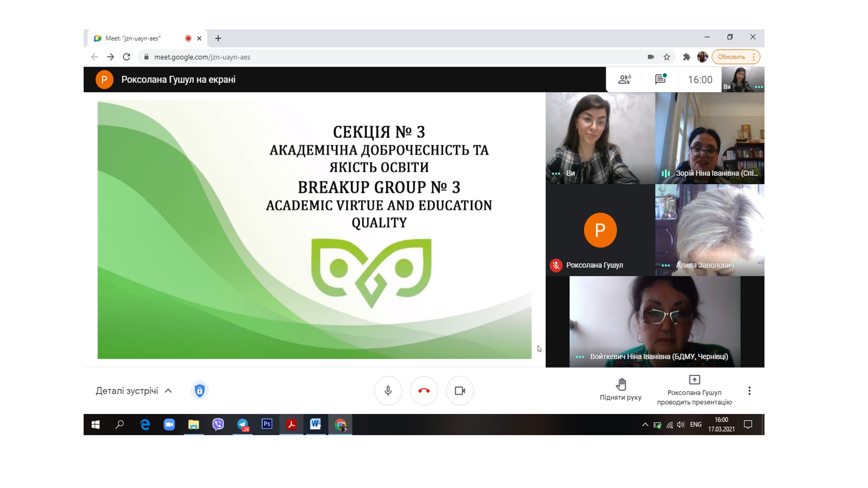The width and height of the screenshot is (868, 488).
Task: Open the taskbar clock showing 17.03.2021
Action: click(721, 425)
